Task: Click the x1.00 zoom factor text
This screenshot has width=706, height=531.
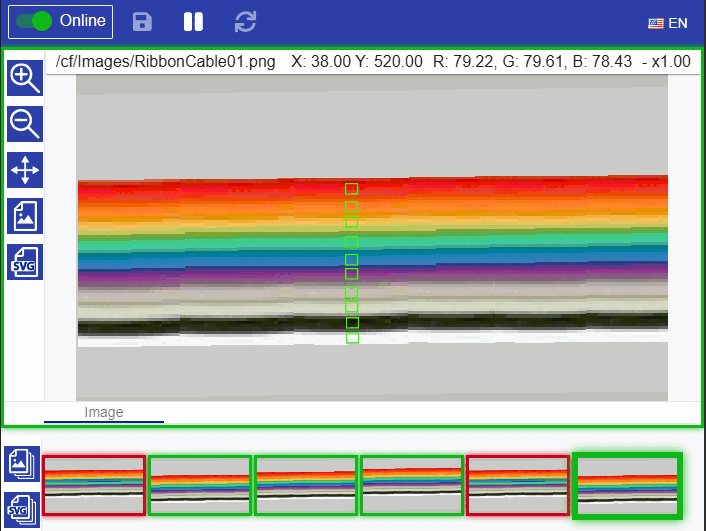Action: pyautogui.click(x=671, y=61)
